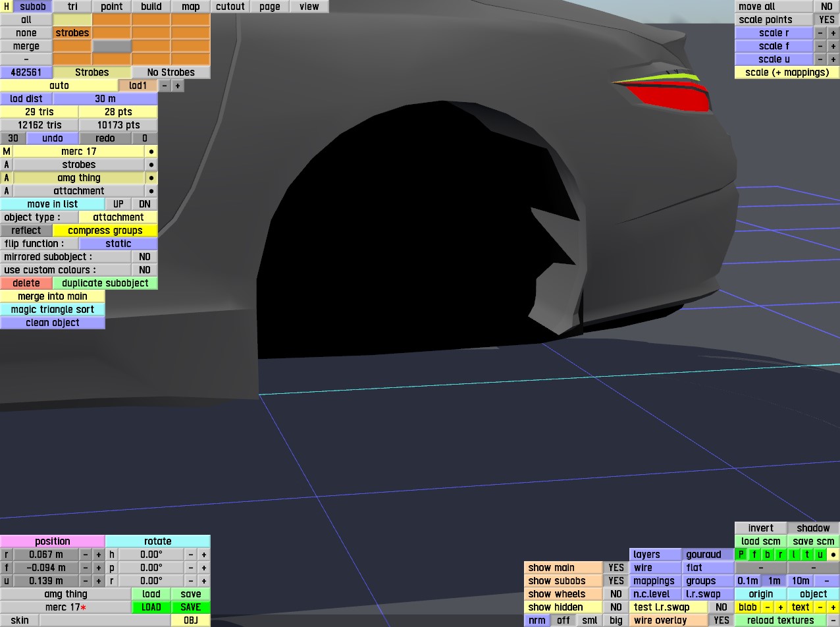Select the merc 17 main object row

coord(79,151)
